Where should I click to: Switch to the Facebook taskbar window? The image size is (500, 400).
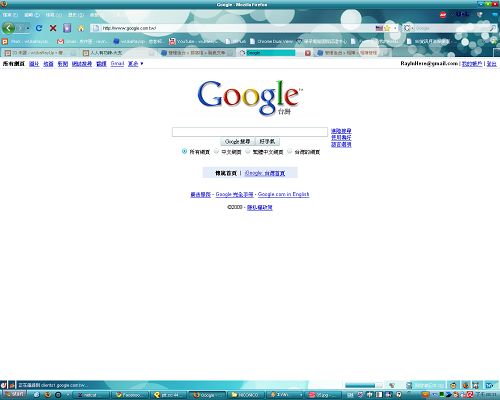click(x=129, y=395)
